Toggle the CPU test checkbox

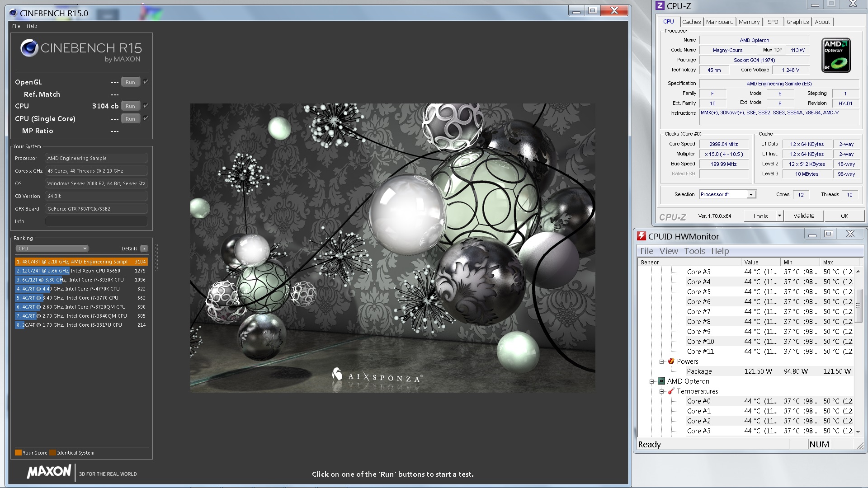(x=146, y=106)
